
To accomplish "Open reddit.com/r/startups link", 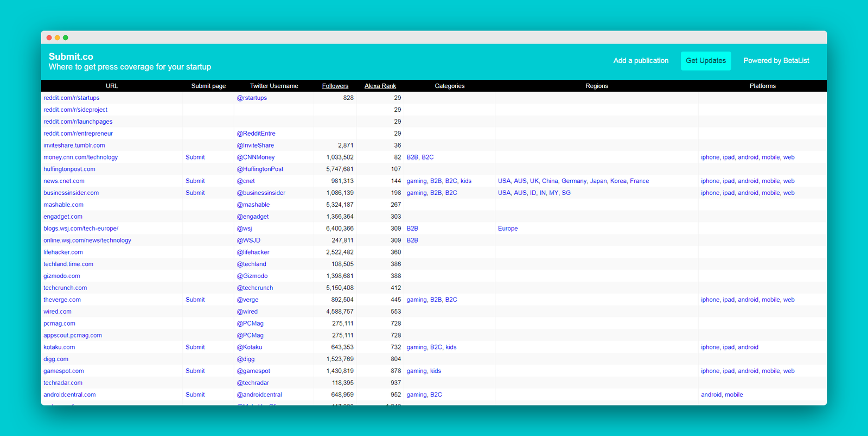I will pyautogui.click(x=72, y=98).
